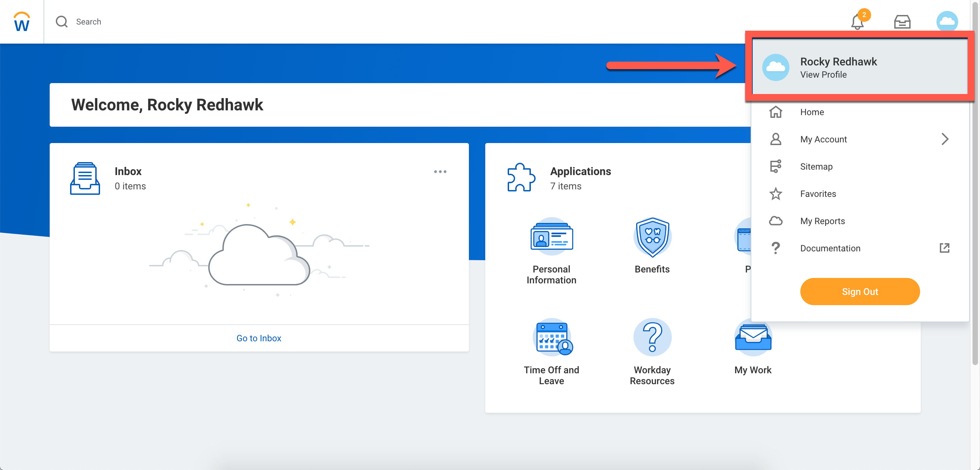980x470 pixels.
Task: Click the Favorites star icon
Action: click(776, 194)
